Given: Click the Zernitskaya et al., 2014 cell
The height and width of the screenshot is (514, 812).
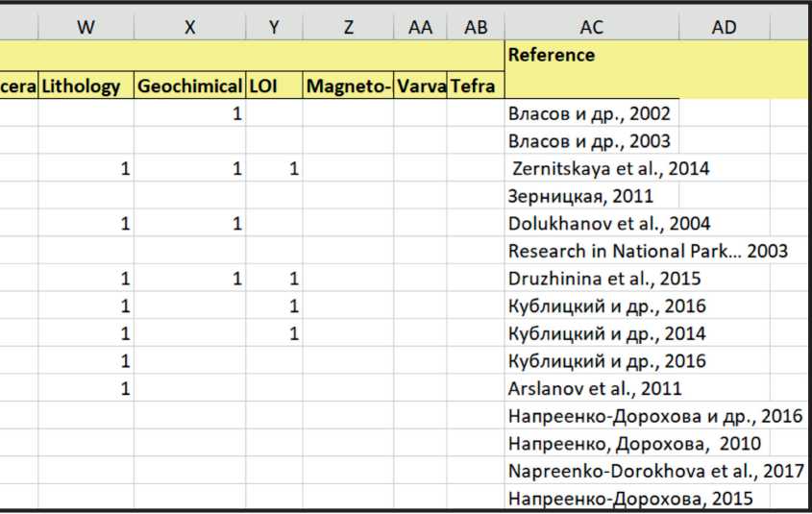Looking at the screenshot, I should 610,169.
